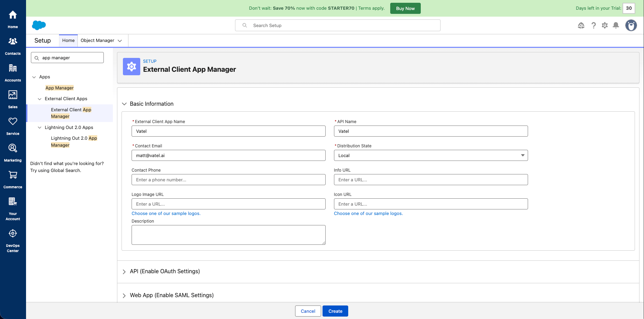Open Your Account from the sidebar
644x319 pixels.
[x=13, y=208]
